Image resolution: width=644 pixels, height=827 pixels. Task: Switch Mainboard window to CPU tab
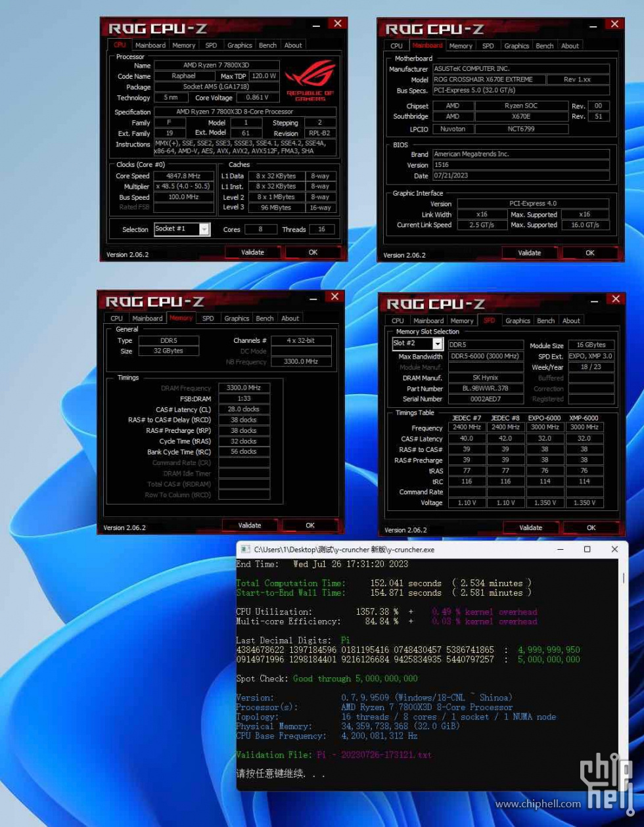396,46
